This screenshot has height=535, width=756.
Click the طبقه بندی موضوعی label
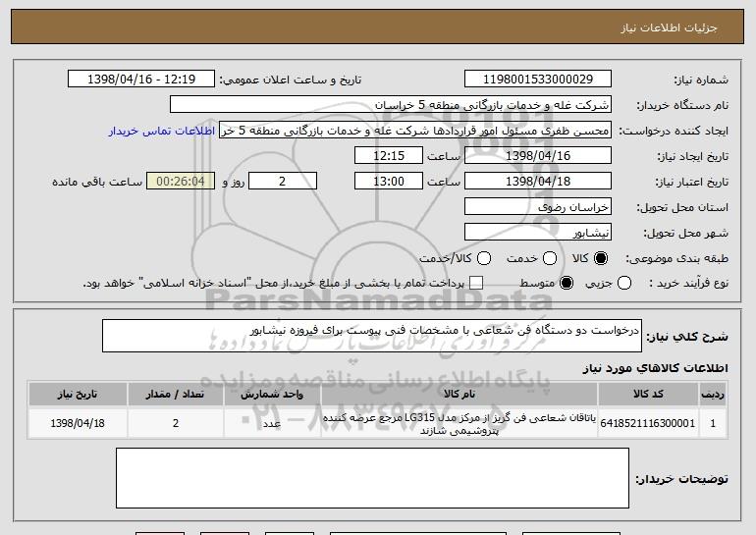676,258
